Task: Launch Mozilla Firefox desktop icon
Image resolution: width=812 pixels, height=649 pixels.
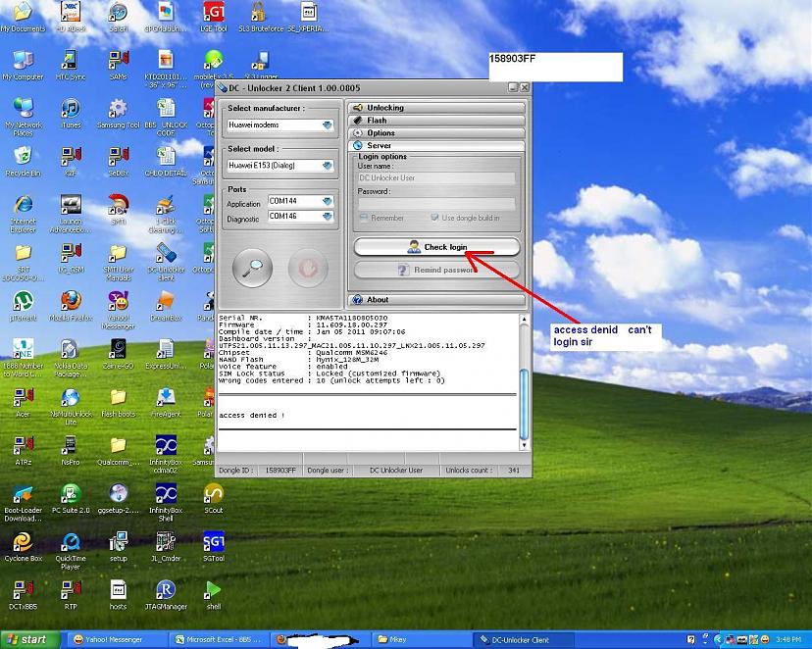Action: (71, 301)
